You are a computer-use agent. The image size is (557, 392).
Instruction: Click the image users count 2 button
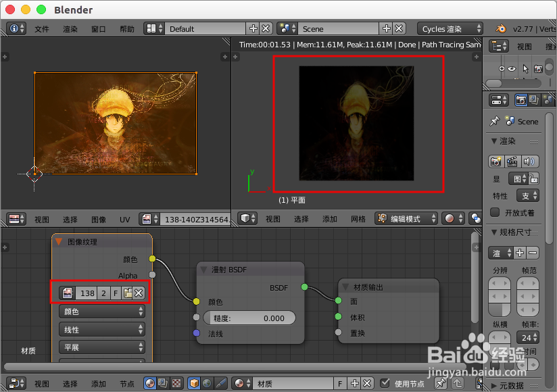pos(103,293)
